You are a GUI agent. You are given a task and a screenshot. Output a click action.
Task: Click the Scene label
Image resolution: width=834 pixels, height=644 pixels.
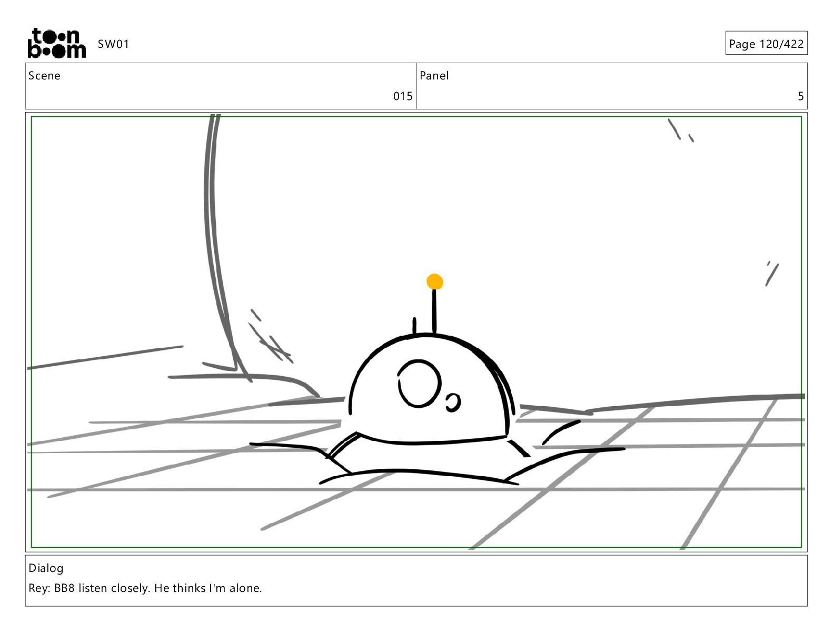pyautogui.click(x=44, y=76)
